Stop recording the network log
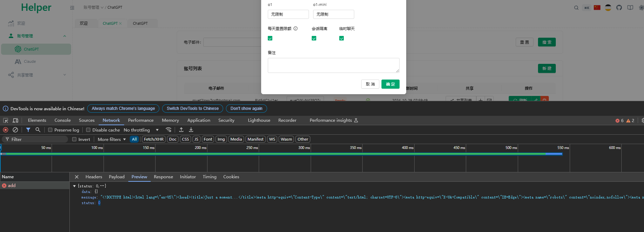 (6, 130)
